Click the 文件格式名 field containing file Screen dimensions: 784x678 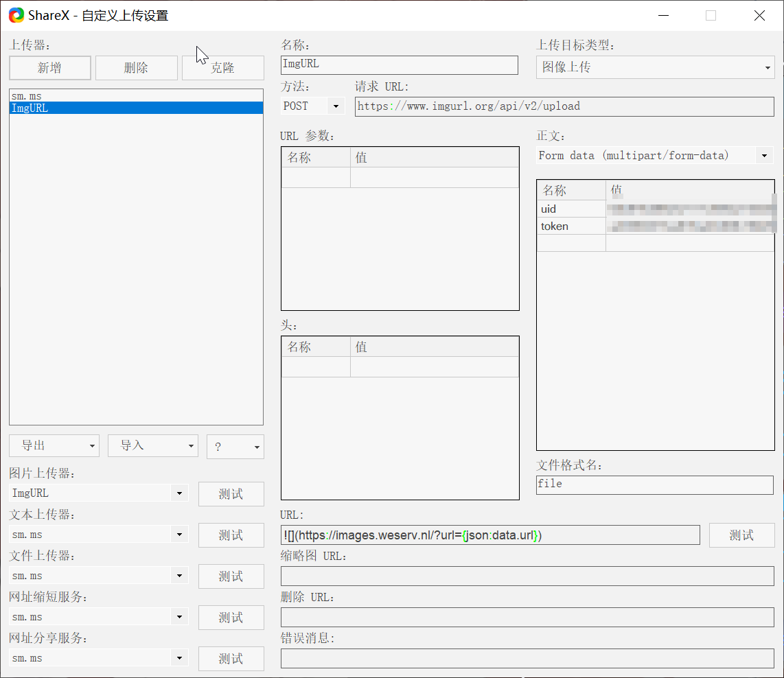(655, 484)
